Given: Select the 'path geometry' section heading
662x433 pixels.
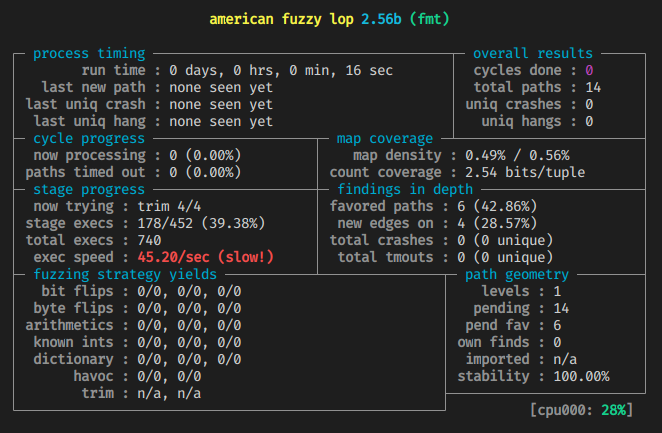Looking at the screenshot, I should (517, 274).
